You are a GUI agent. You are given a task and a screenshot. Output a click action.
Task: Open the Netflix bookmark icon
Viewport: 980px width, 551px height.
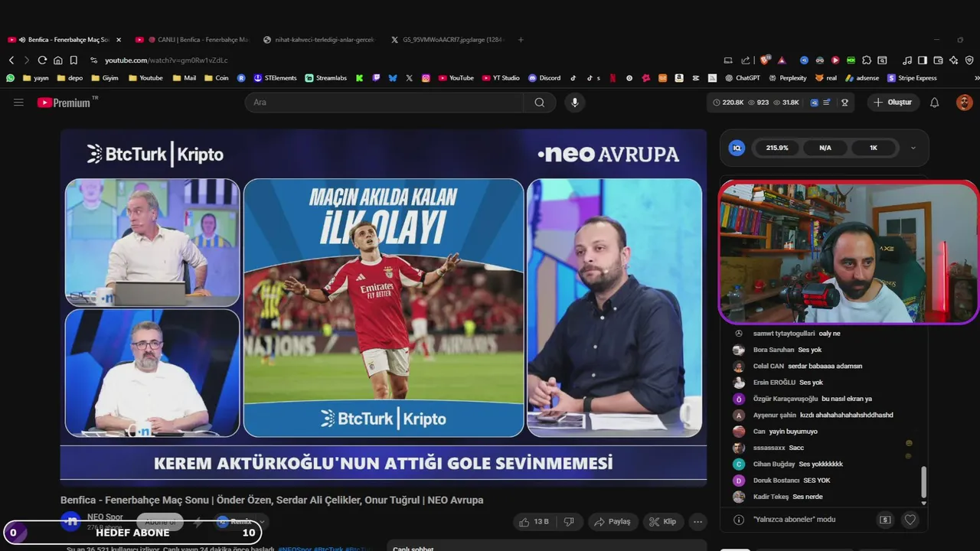[x=612, y=78]
